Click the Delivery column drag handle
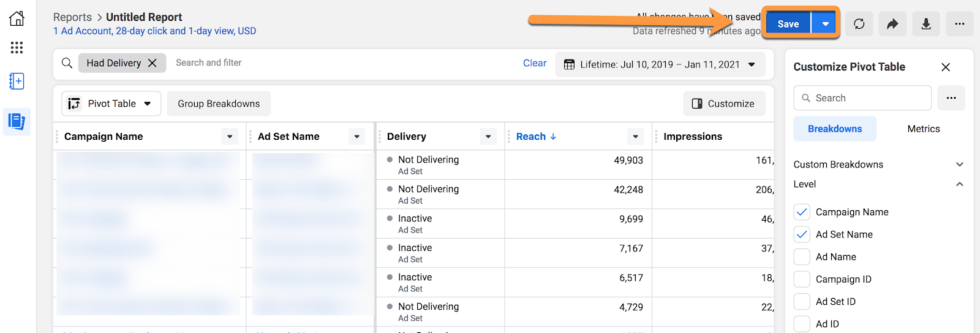 point(380,137)
